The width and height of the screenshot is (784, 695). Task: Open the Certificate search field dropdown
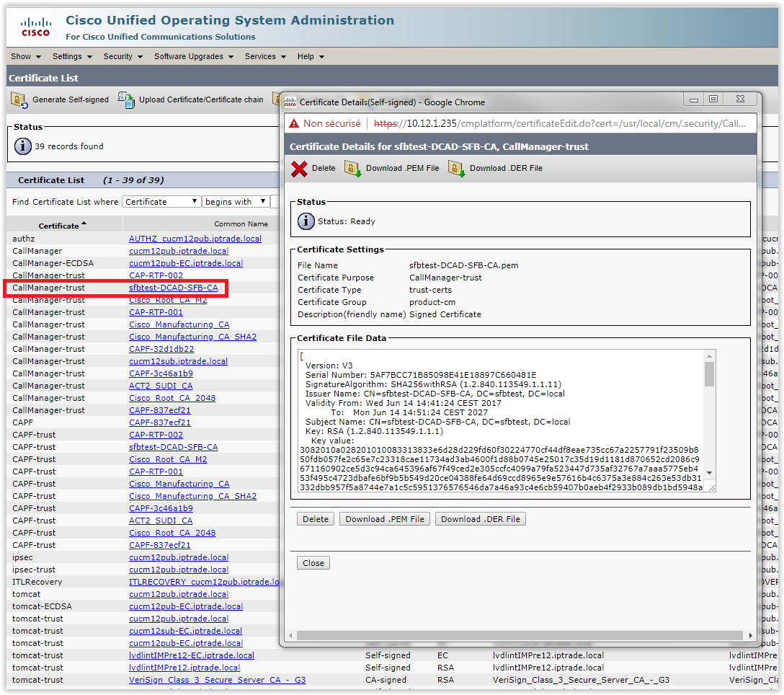161,202
